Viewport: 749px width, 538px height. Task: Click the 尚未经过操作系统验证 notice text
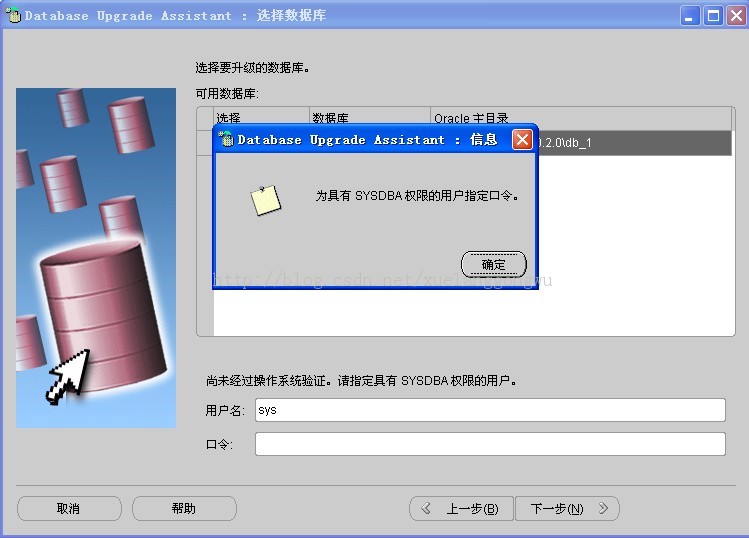click(361, 381)
